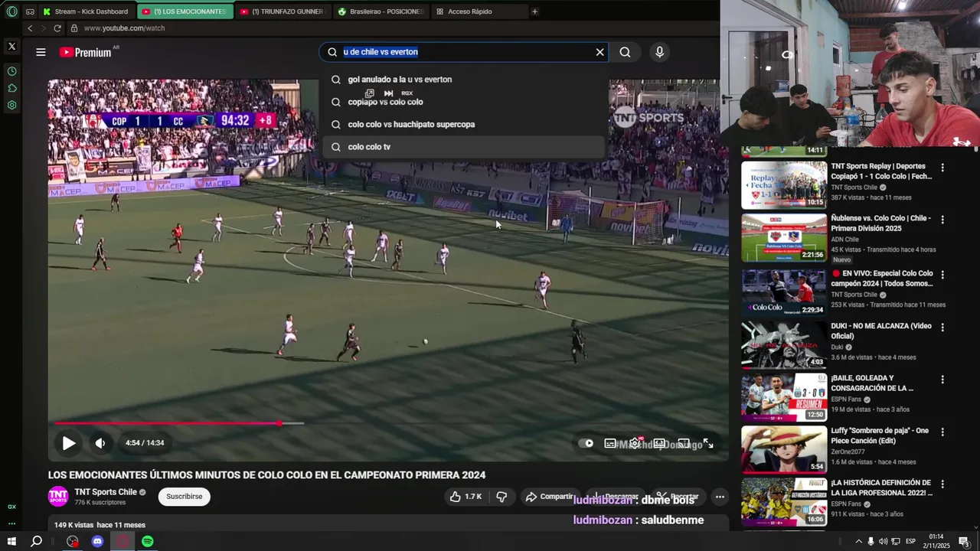This screenshot has width=980, height=551.
Task: Play the paused video
Action: [x=69, y=443]
